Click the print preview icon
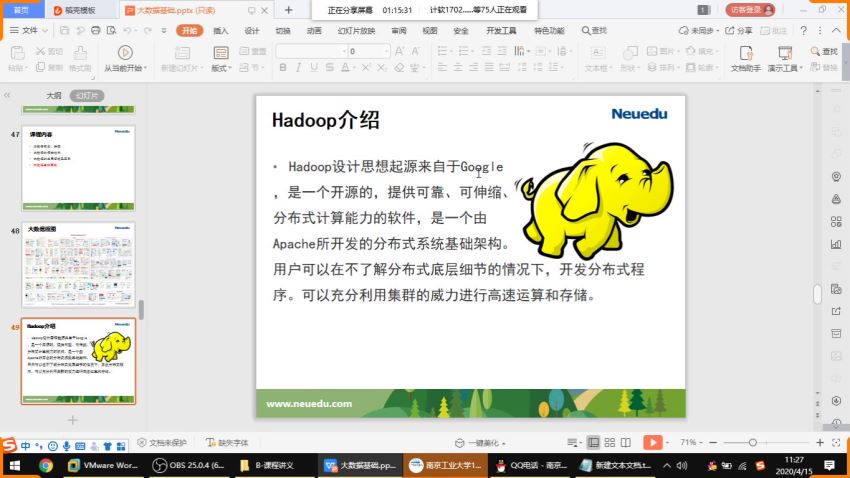This screenshot has height=478, width=850. 112,30
